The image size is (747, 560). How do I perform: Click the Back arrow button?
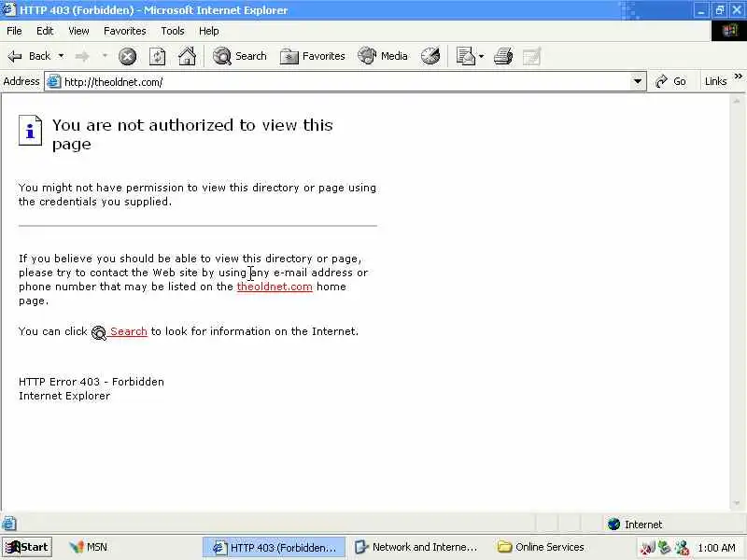tap(29, 56)
